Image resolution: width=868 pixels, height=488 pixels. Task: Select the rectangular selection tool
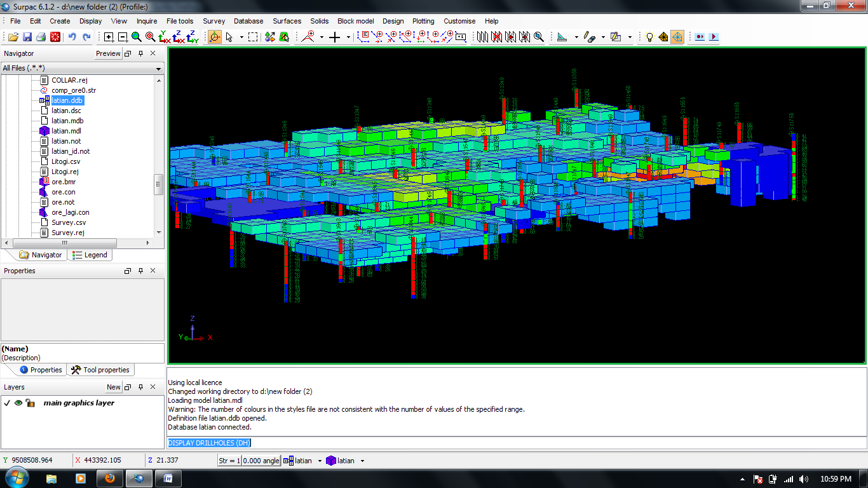point(254,37)
